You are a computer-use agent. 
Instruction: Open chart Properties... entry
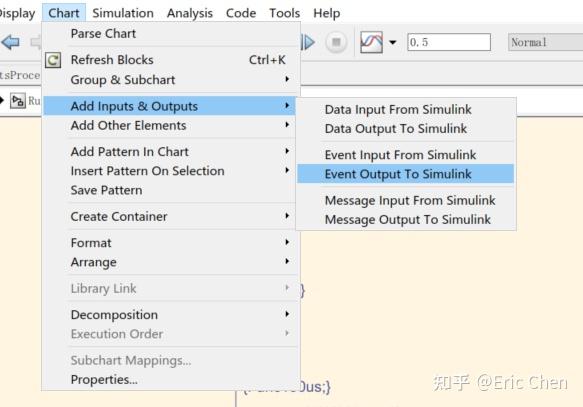(x=171, y=379)
